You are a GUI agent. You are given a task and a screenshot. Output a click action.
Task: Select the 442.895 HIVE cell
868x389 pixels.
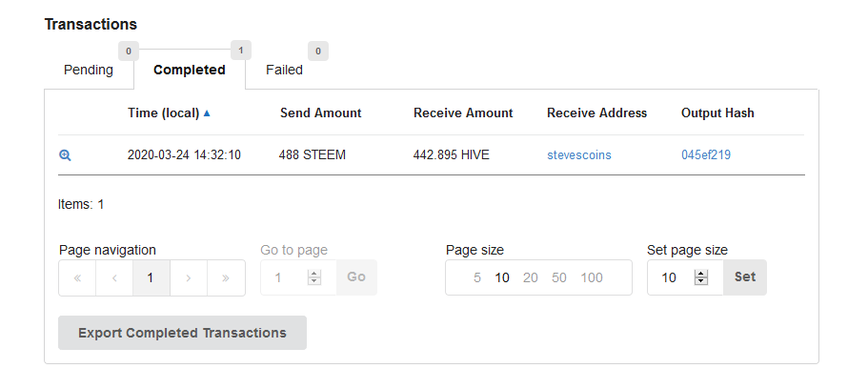pos(452,155)
